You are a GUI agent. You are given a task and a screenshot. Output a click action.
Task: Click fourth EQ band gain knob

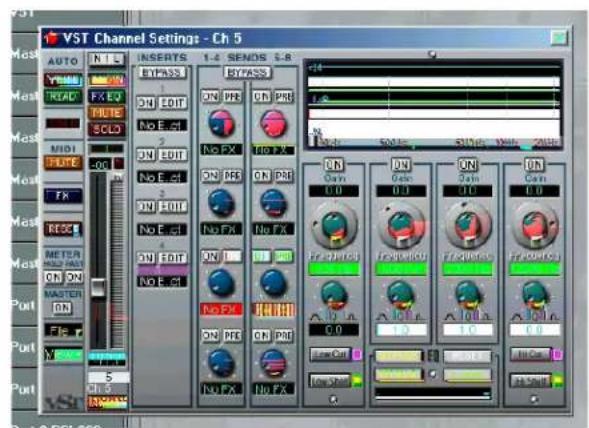pos(535,225)
